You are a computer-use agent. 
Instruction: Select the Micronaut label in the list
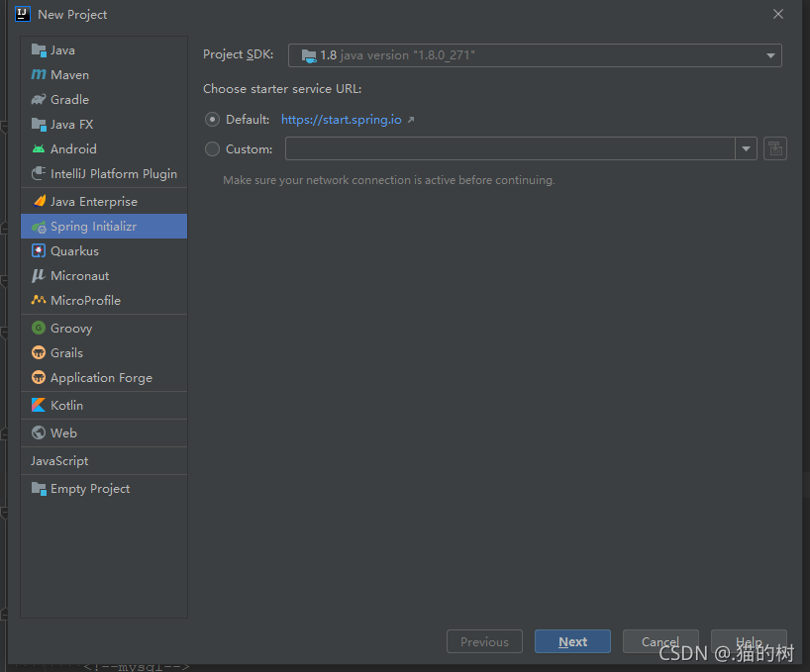click(79, 276)
